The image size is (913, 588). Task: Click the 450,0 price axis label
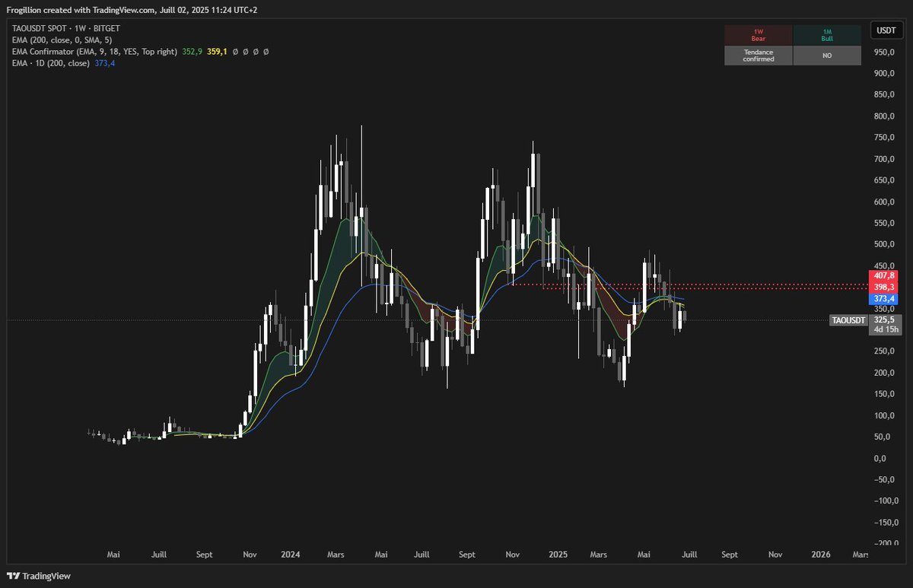[883, 265]
